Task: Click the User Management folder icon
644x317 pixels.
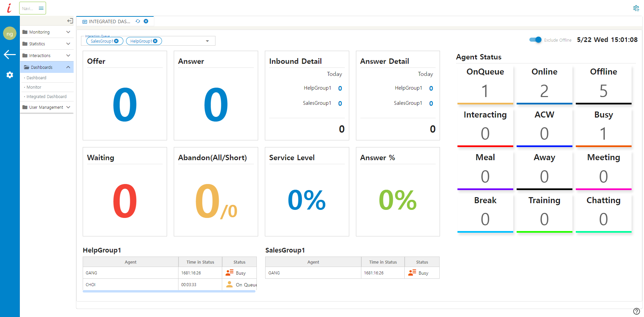Action: tap(25, 107)
